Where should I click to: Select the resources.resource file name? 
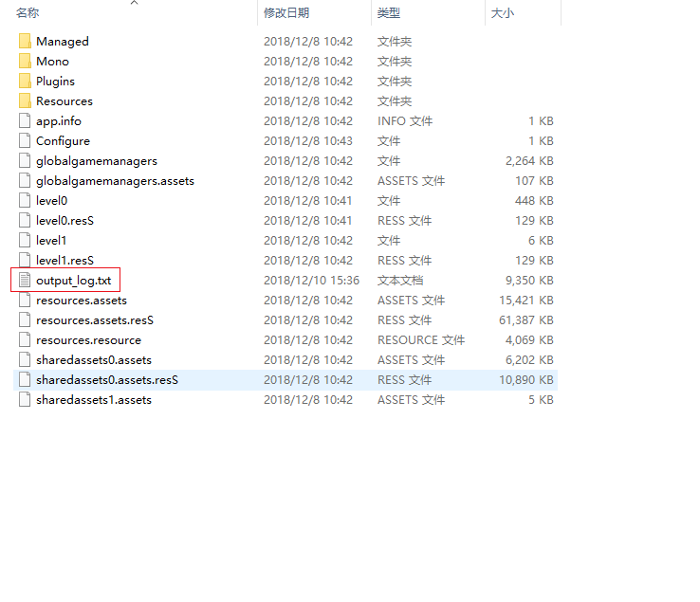click(x=88, y=340)
